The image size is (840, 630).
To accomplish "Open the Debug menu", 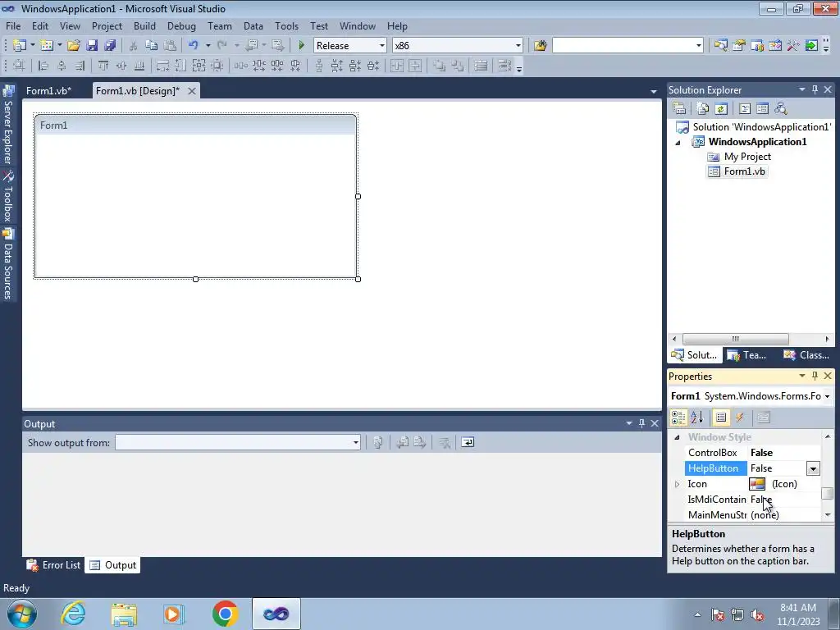I will 181,25.
